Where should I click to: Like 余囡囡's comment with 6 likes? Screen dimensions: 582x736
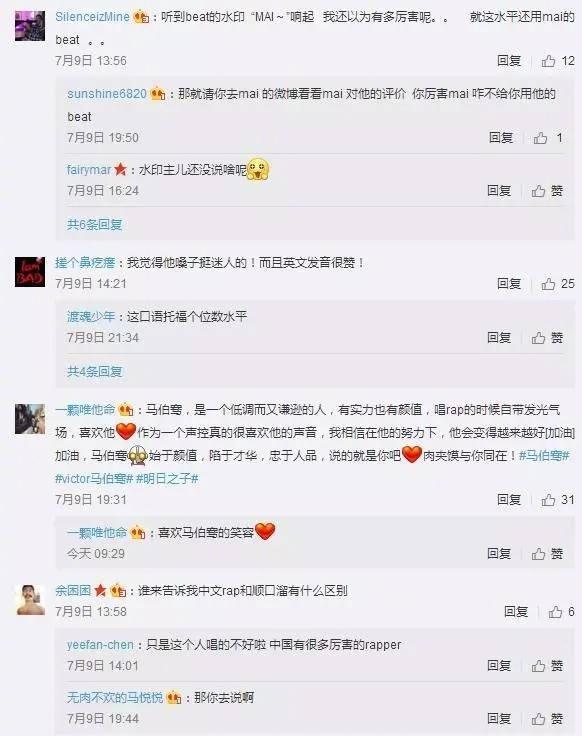[561, 612]
